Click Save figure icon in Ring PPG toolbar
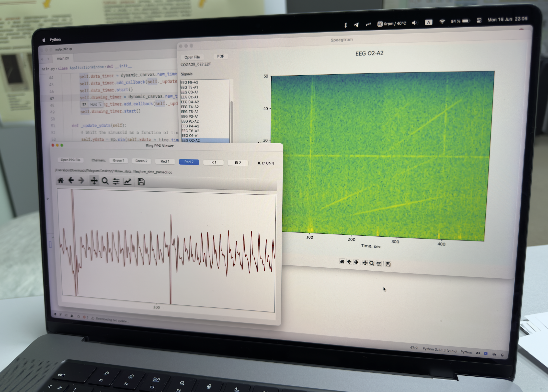The image size is (548, 392). coord(141,182)
